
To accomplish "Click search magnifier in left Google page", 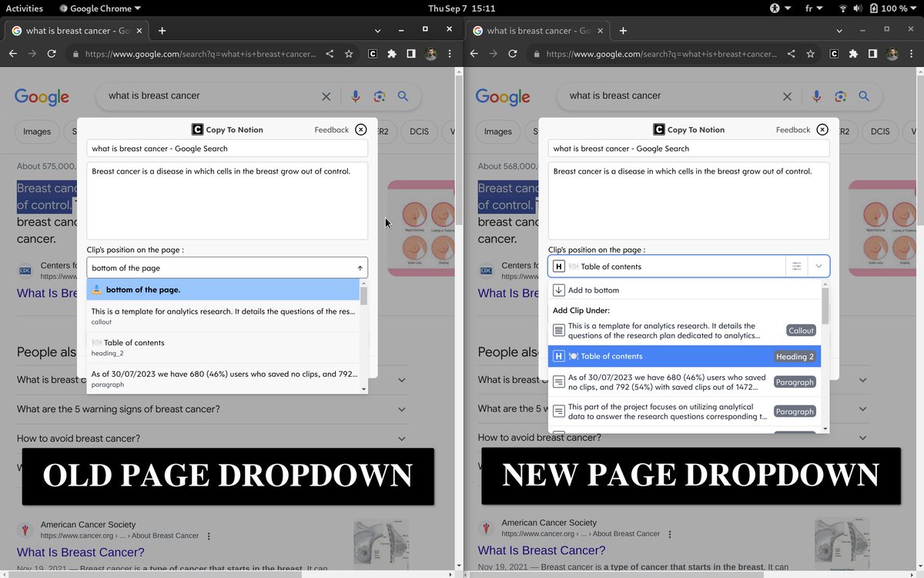I will tap(403, 96).
